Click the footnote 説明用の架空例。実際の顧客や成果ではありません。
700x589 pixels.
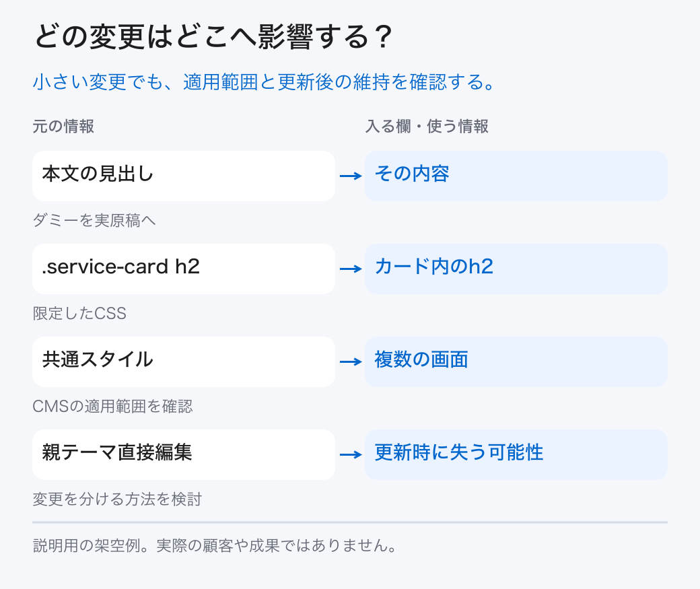[x=215, y=545]
